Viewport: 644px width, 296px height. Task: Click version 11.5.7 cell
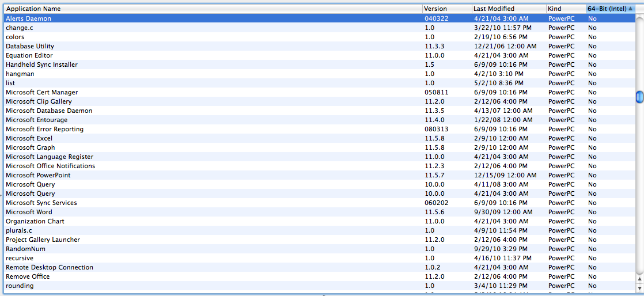(434, 175)
